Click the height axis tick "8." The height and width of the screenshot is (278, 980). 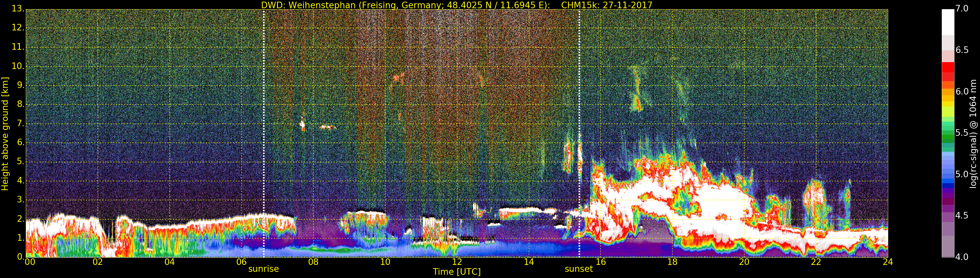pyautogui.click(x=21, y=104)
